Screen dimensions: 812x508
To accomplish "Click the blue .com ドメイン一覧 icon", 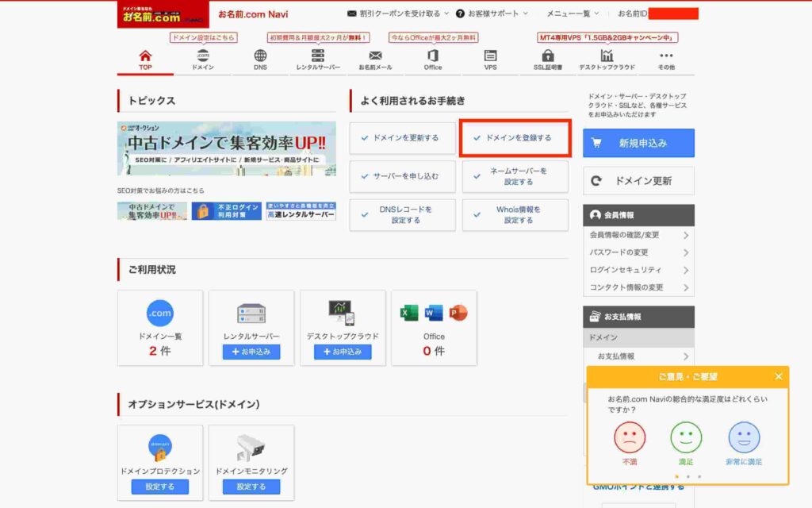I will coord(160,313).
